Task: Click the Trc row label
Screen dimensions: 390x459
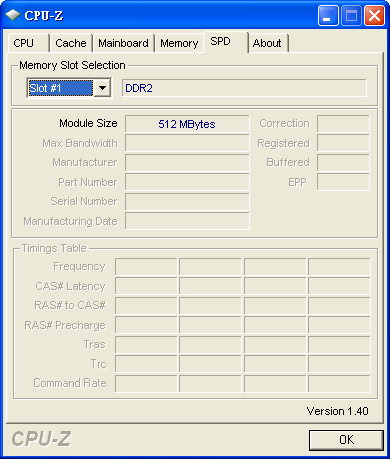Action: pyautogui.click(x=99, y=364)
